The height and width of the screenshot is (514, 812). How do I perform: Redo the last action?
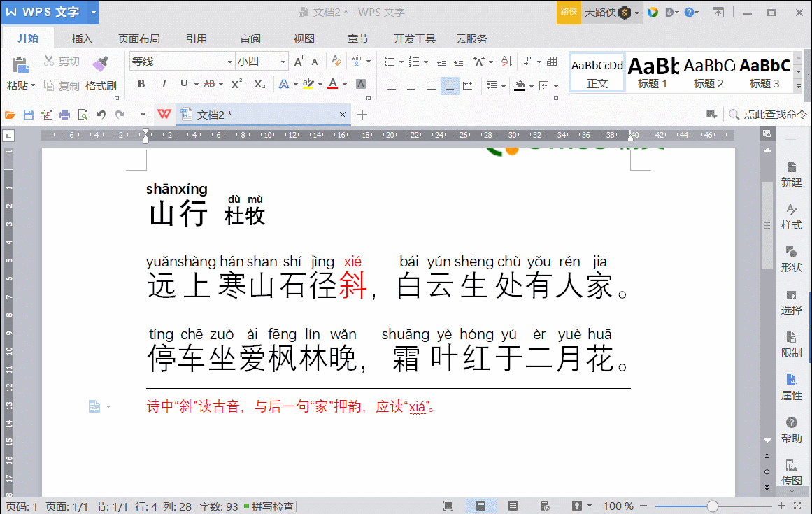[x=120, y=115]
